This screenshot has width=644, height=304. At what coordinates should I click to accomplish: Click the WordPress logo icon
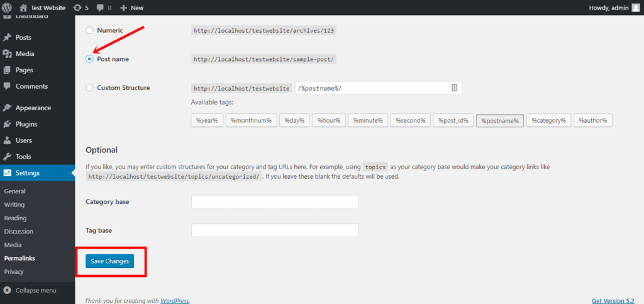pyautogui.click(x=7, y=8)
